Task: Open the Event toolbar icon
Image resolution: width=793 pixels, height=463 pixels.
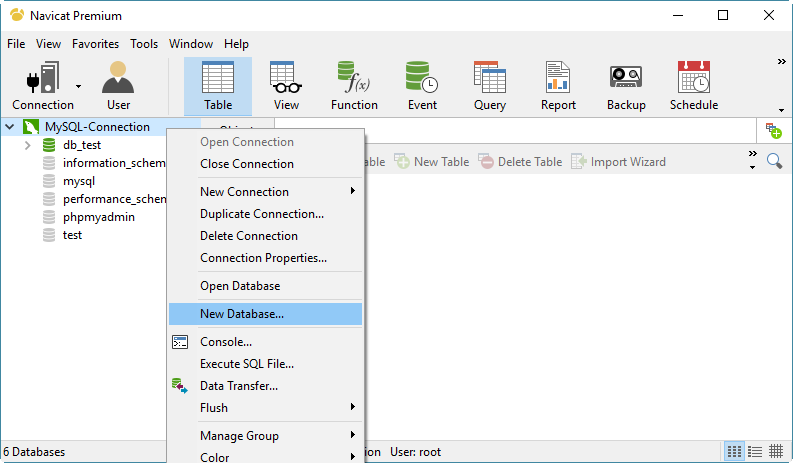Action: (x=422, y=86)
